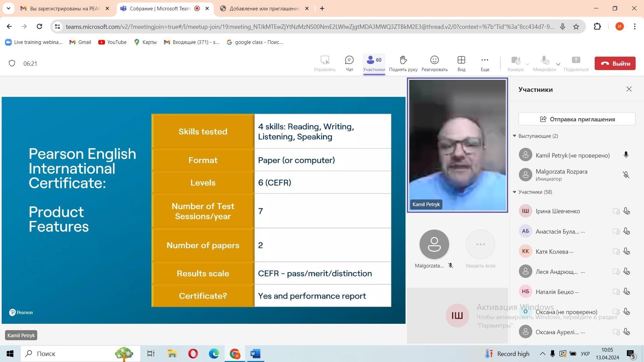Screen dimensions: 644x362
Task: Collapse the Выступающие (2) section
Action: (x=514, y=136)
